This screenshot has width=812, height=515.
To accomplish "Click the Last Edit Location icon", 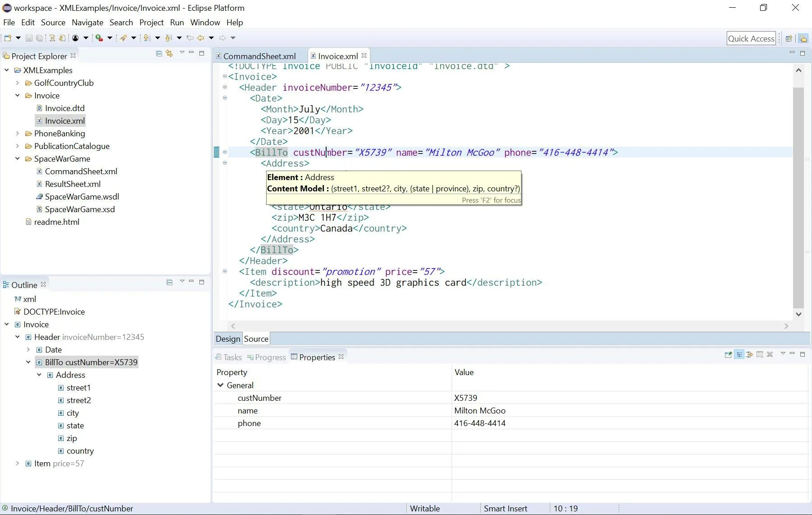I will coord(190,38).
